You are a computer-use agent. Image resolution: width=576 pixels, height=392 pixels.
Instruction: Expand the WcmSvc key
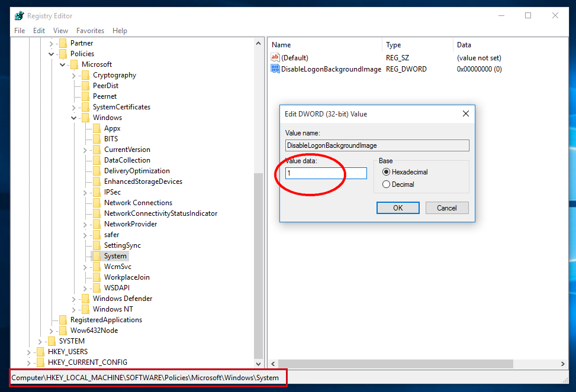[x=85, y=267]
